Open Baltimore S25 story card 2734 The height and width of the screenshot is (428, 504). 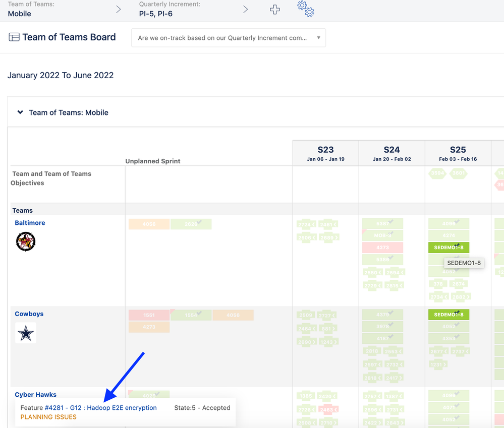pos(439,297)
